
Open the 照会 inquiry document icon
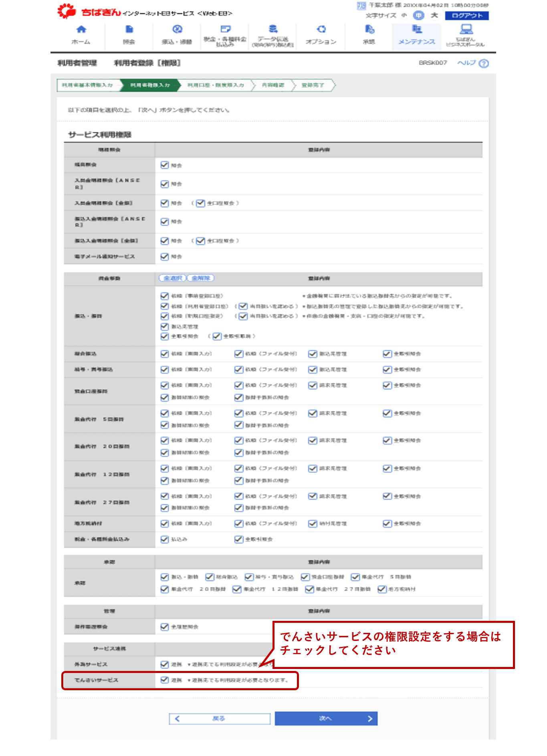tap(129, 30)
